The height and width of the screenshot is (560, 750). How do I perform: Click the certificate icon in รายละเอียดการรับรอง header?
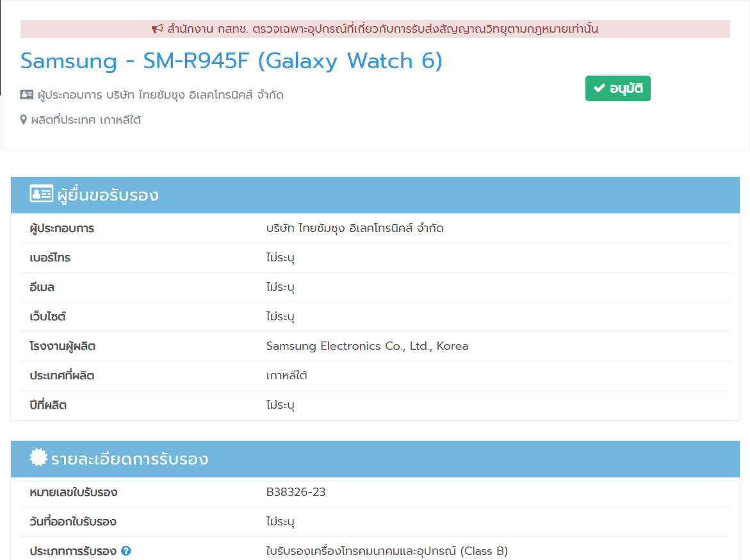tap(39, 458)
